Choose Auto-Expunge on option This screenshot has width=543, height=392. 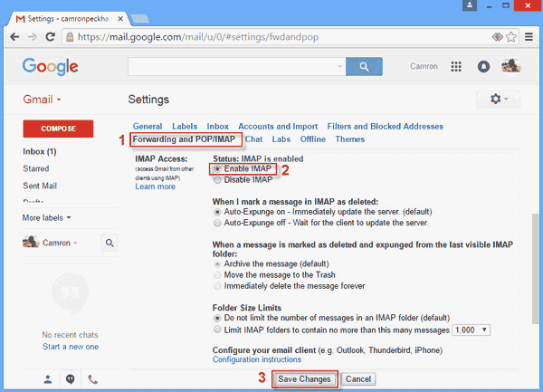[x=217, y=212]
